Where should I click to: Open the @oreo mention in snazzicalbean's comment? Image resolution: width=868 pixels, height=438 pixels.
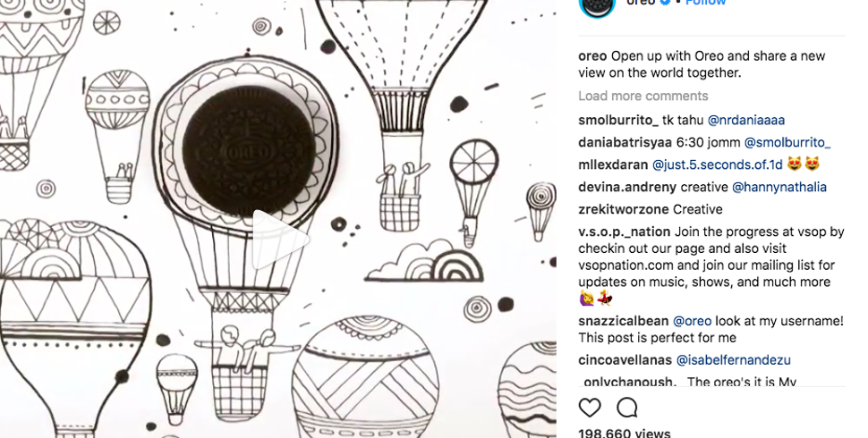[x=692, y=321]
